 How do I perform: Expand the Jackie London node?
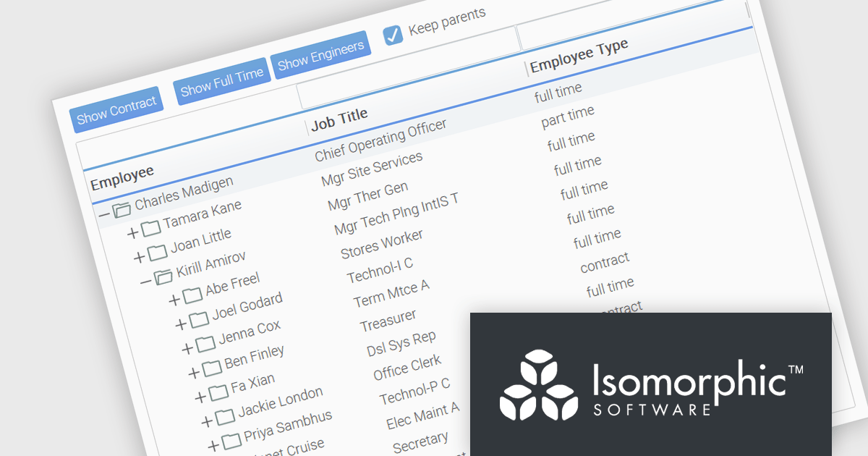click(x=207, y=421)
